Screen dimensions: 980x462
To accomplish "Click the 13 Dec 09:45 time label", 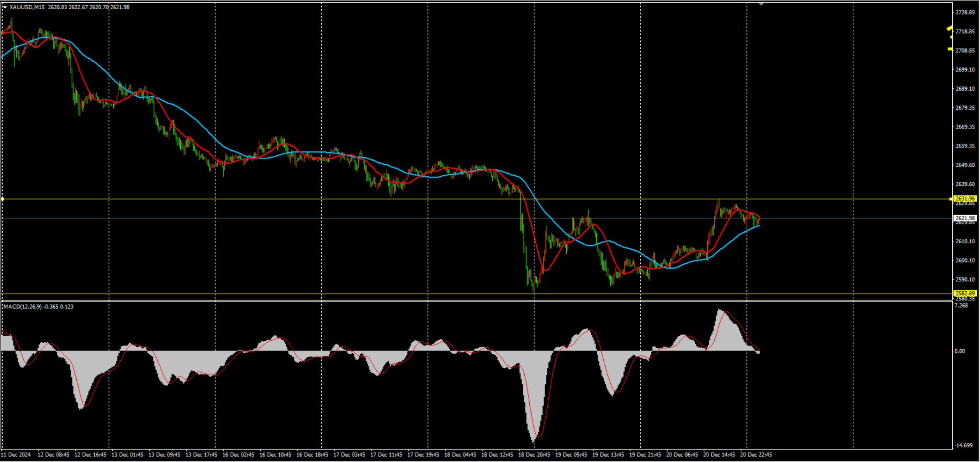I will 164,455.
